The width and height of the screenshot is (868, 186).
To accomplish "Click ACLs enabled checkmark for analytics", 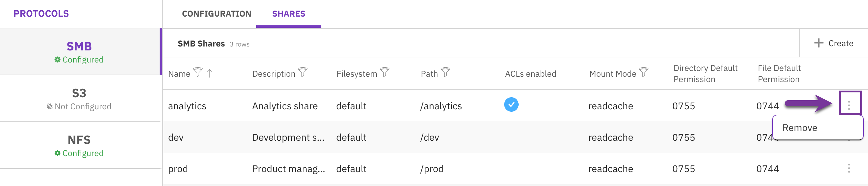I will point(511,105).
